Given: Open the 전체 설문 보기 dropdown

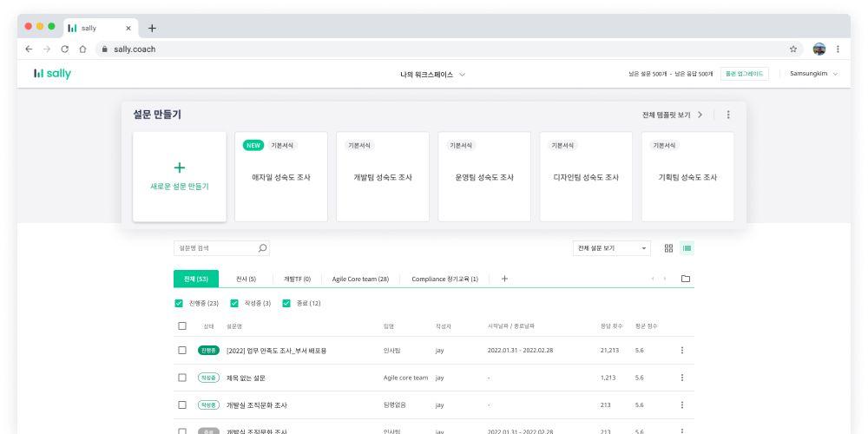Looking at the screenshot, I should pos(612,248).
